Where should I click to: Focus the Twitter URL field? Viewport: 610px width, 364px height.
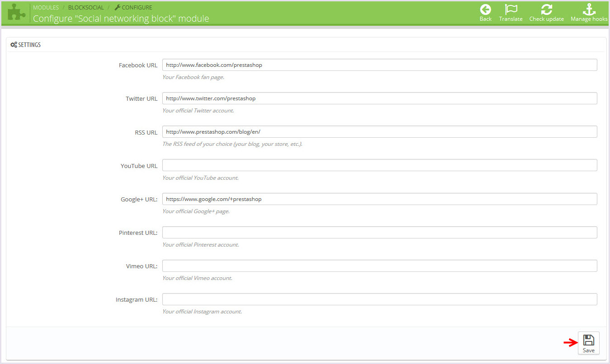(x=380, y=98)
